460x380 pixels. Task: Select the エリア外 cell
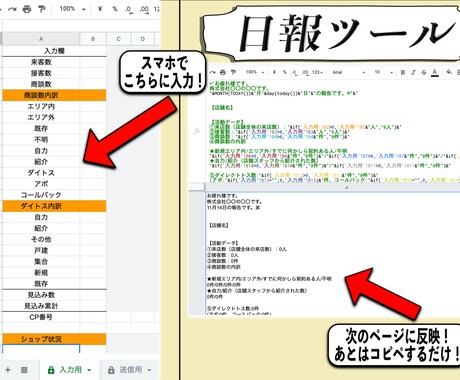(x=41, y=117)
